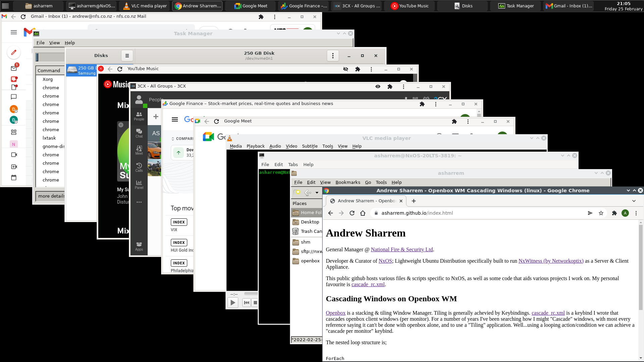
Task: Reload the YouTube Music window
Action: 120,69
